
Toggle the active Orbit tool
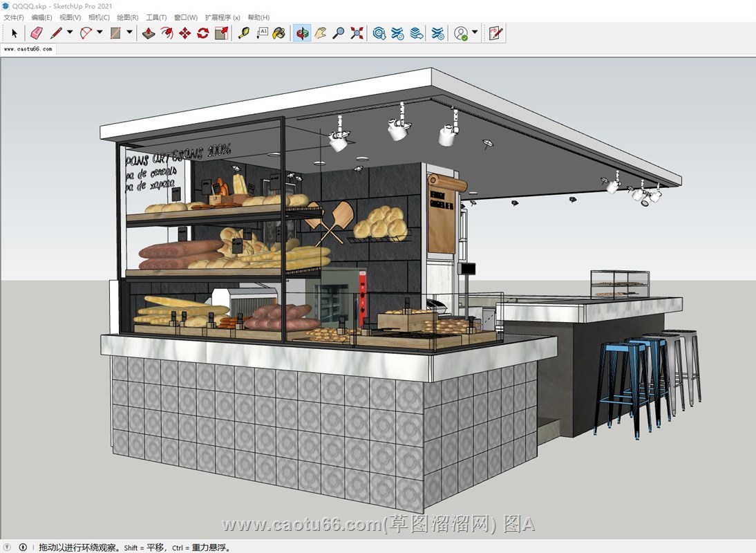coord(301,32)
